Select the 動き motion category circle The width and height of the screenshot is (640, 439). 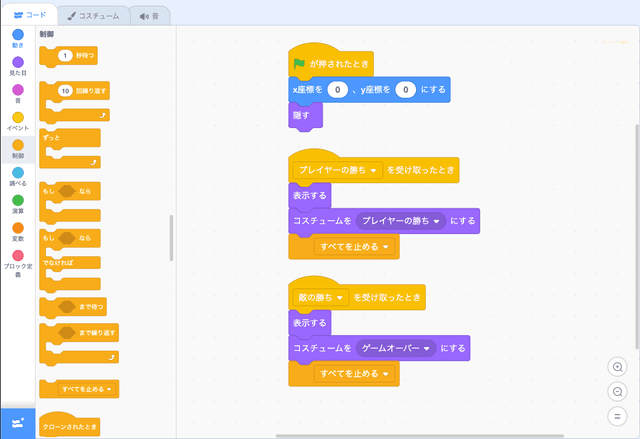pyautogui.click(x=18, y=35)
